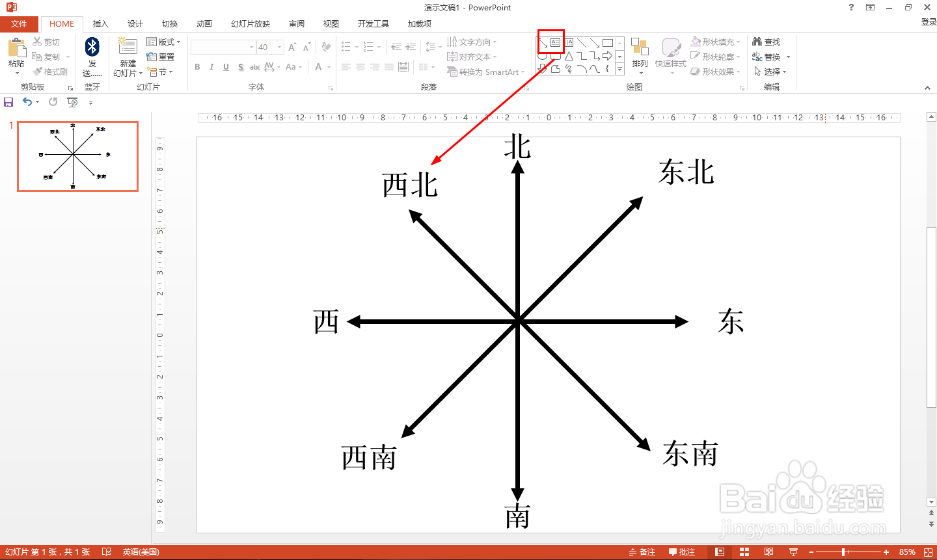Image resolution: width=937 pixels, height=560 pixels.
Task: Expand the 形状填充 (Shape Fill) dropdown
Action: (x=738, y=41)
